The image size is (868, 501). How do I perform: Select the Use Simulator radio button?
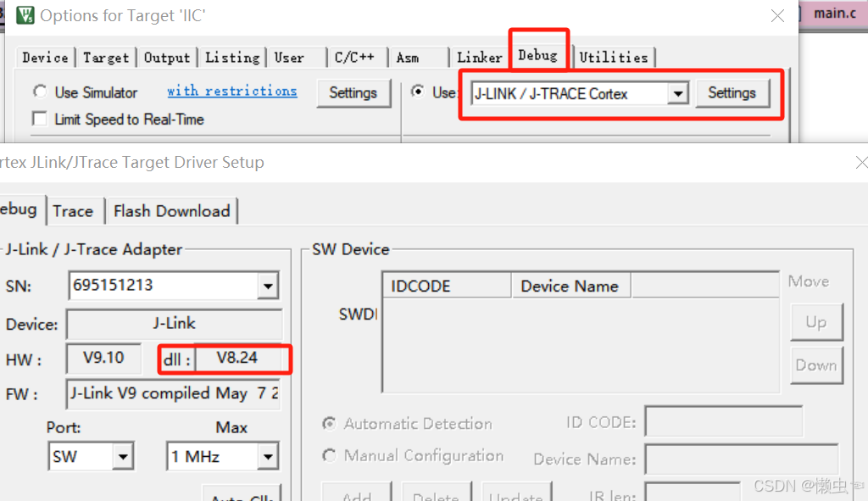tap(39, 92)
